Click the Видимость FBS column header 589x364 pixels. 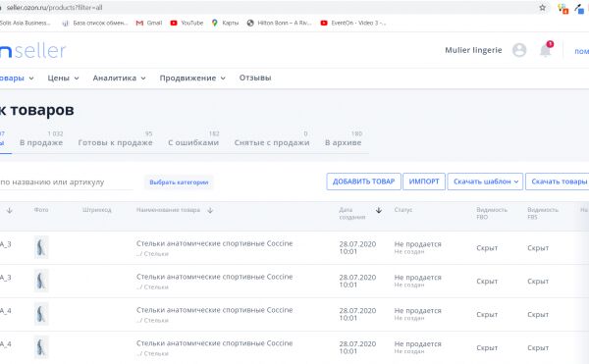[543, 213]
